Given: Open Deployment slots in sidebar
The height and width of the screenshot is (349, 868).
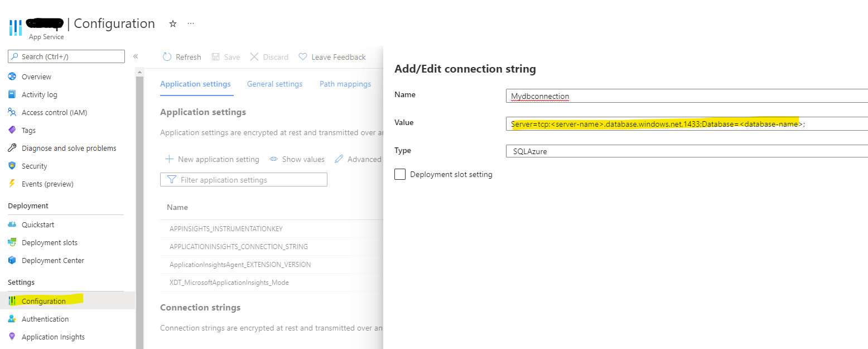Looking at the screenshot, I should pyautogui.click(x=49, y=242).
